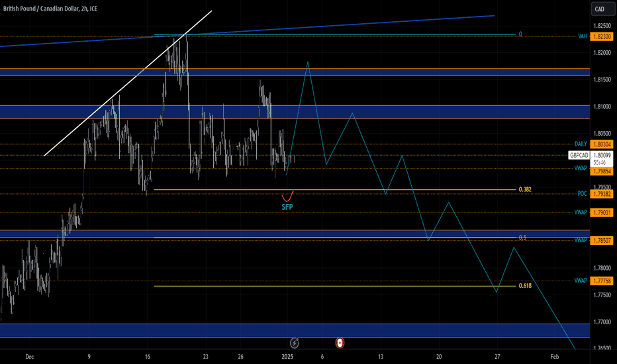Click the 1.82500 price axis value

(x=602, y=26)
